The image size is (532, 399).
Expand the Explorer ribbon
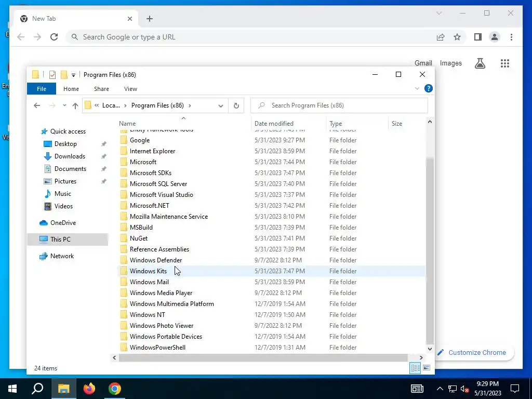pos(417,88)
